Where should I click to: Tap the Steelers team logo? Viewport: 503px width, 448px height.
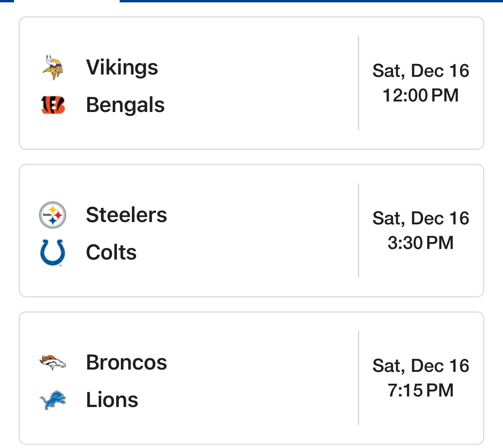click(x=53, y=215)
